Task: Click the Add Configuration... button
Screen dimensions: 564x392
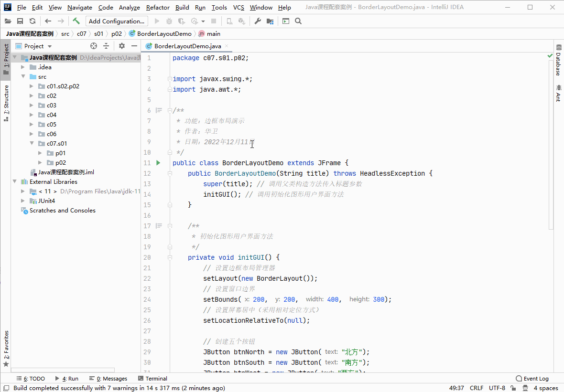Action: tap(117, 21)
